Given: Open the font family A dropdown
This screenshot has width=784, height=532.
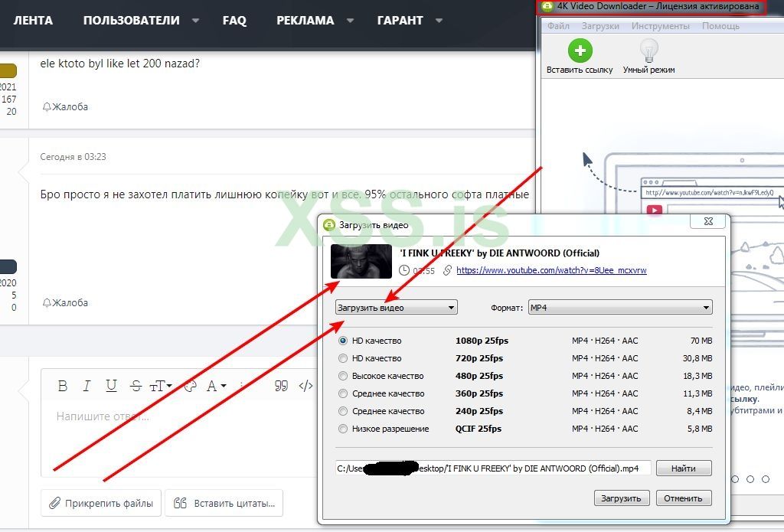Looking at the screenshot, I should (x=217, y=386).
